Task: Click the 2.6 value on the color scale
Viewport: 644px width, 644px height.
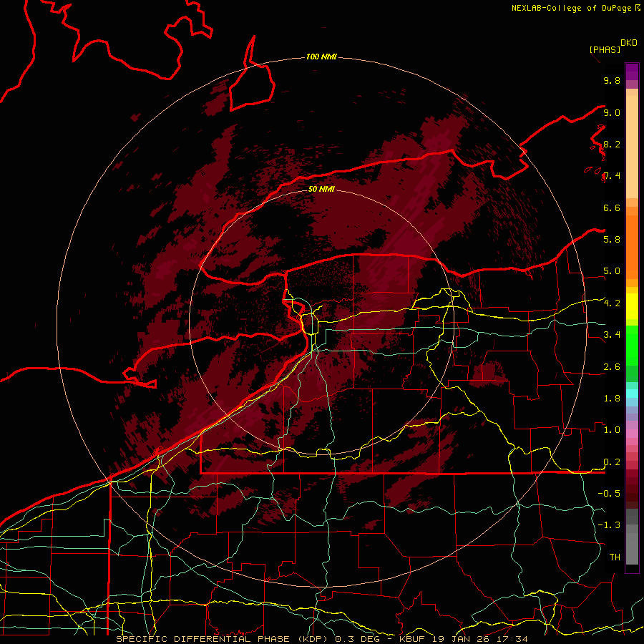Action: pyautogui.click(x=612, y=367)
